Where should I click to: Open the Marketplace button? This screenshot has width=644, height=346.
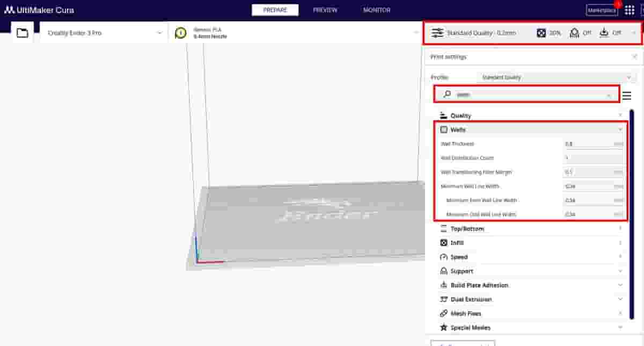[x=602, y=10]
